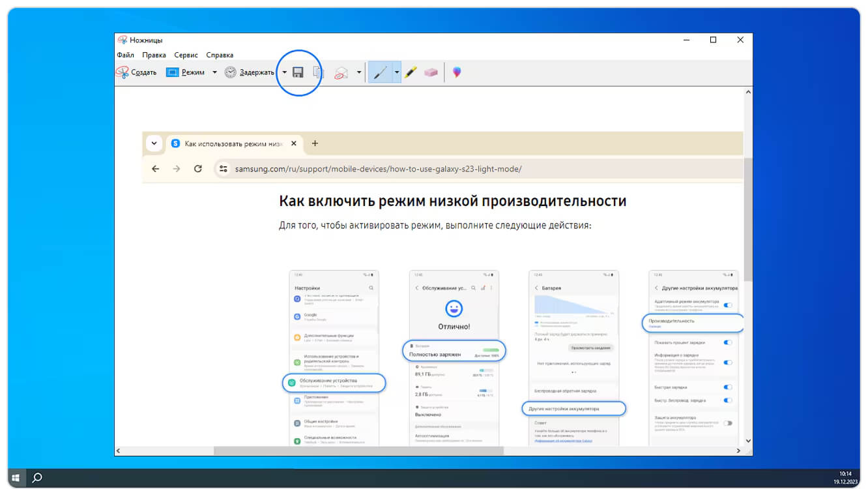Open the Windows Start menu
Screen dimensions: 868x489
point(16,478)
